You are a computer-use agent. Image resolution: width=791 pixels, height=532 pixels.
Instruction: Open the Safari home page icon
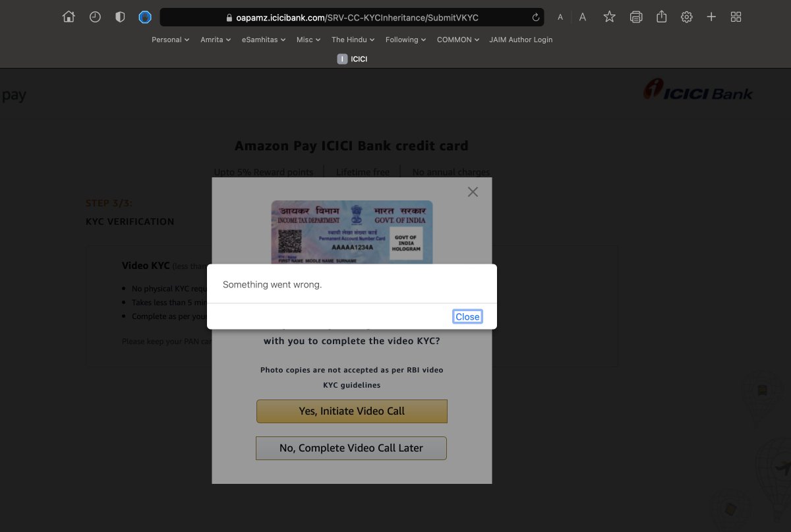click(69, 17)
